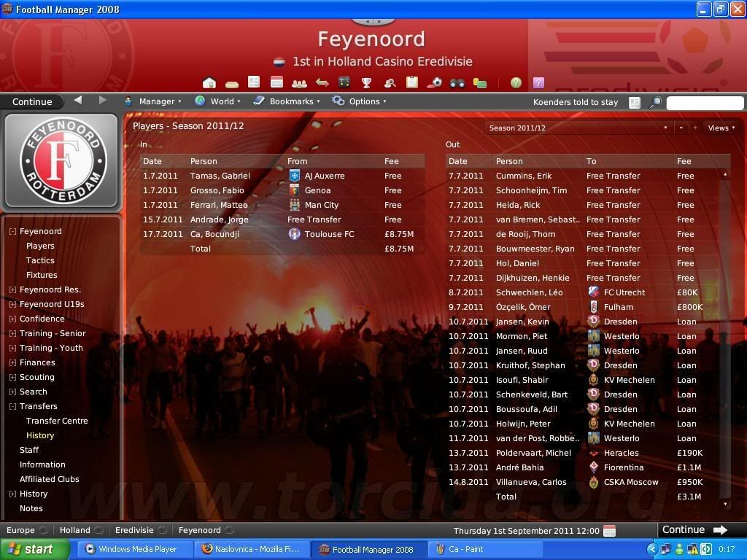
Task: Collapse the Feyenoord tree node
Action: coord(13,231)
